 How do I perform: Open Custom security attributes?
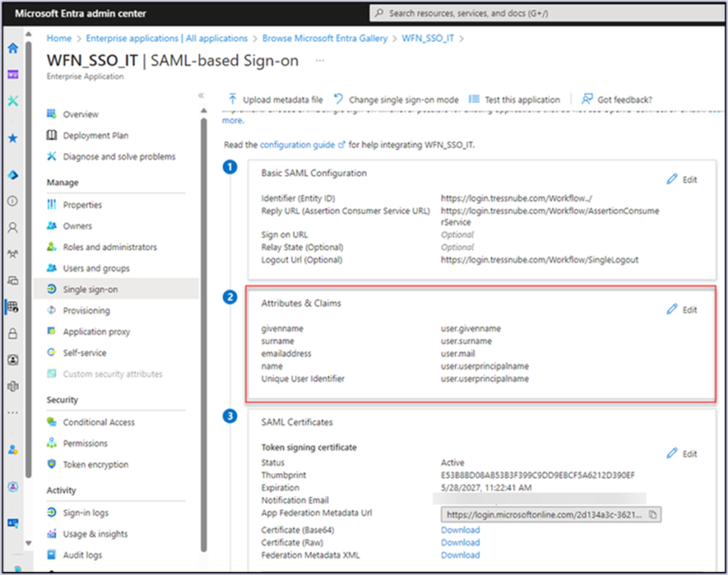pyautogui.click(x=113, y=374)
